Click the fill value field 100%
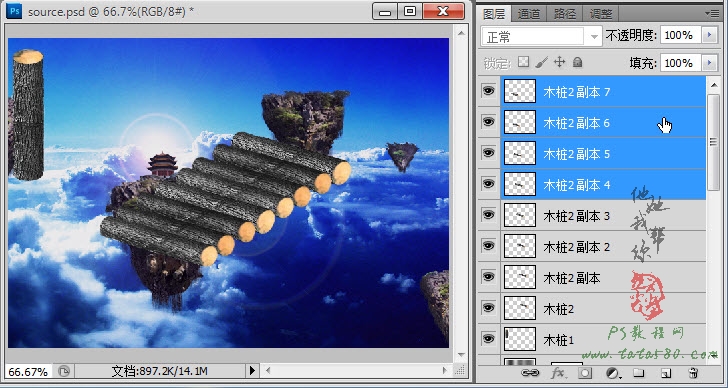This screenshot has height=388, width=728. pyautogui.click(x=681, y=63)
